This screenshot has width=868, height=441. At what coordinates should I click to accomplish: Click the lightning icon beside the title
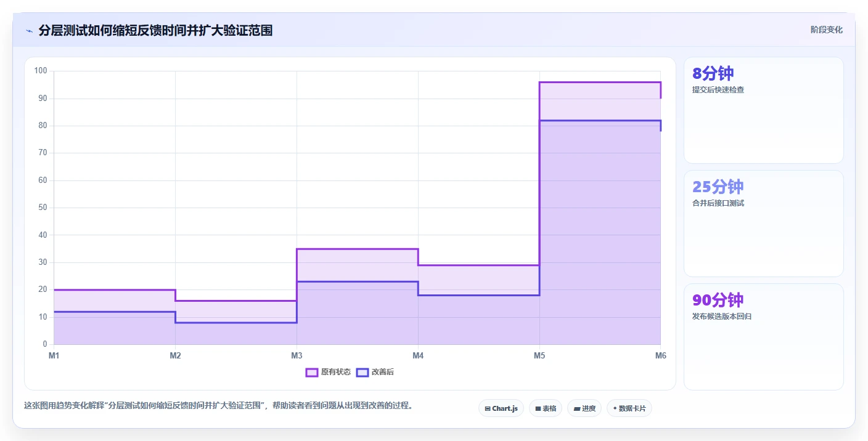(30, 31)
